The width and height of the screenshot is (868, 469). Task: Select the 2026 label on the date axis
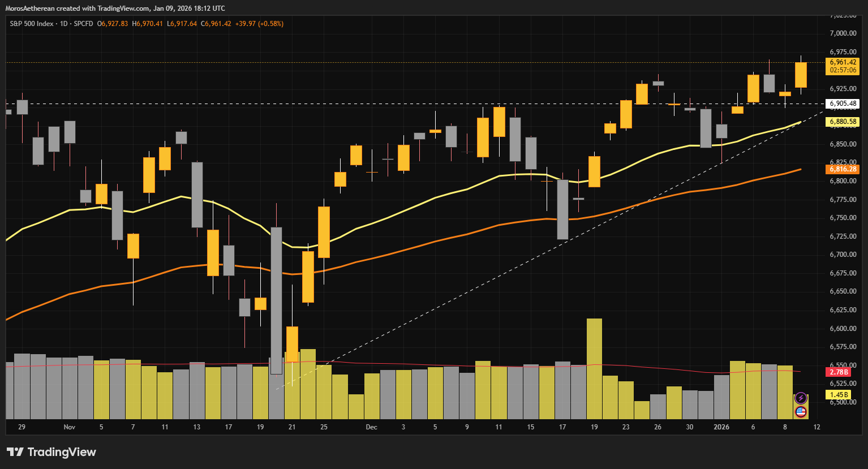coord(722,427)
